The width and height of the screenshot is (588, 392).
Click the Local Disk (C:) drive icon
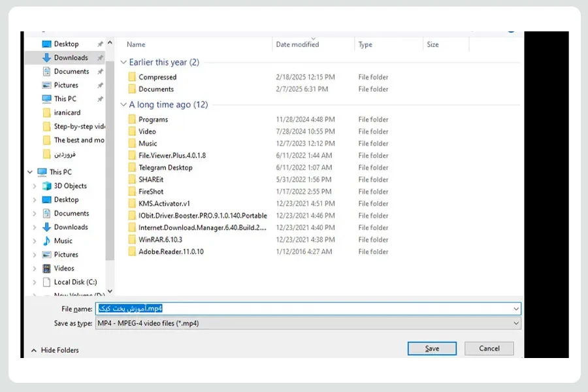pos(46,282)
